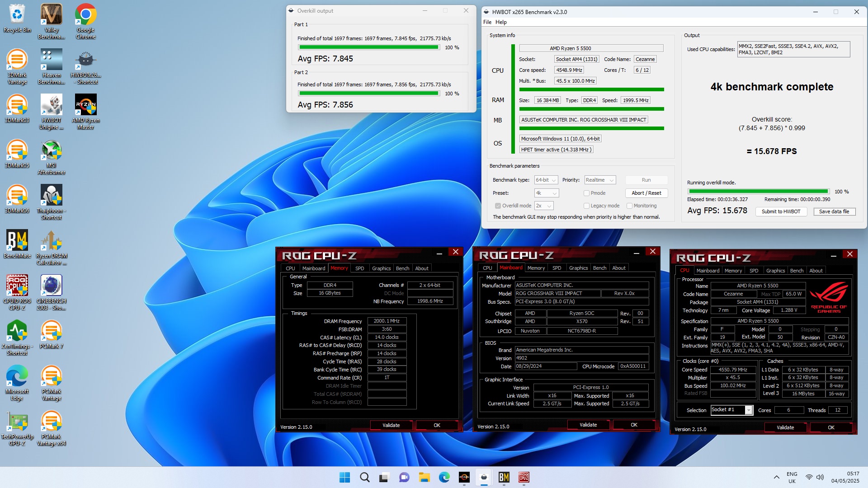This screenshot has width=868, height=488.
Task: Open taskbar clock showing 05:17
Action: coord(845,477)
